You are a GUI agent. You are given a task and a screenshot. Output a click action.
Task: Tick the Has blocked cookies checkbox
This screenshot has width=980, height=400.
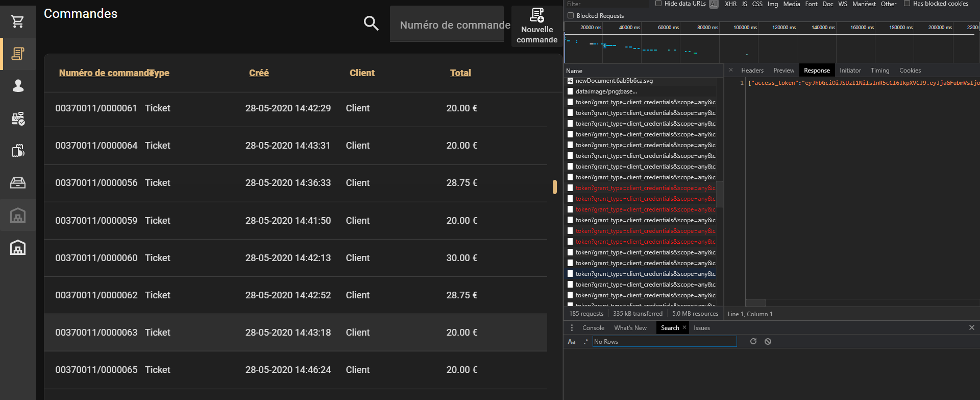point(907,4)
